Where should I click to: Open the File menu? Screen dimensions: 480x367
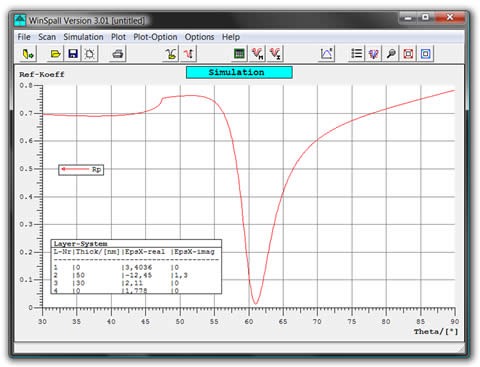[x=24, y=37]
